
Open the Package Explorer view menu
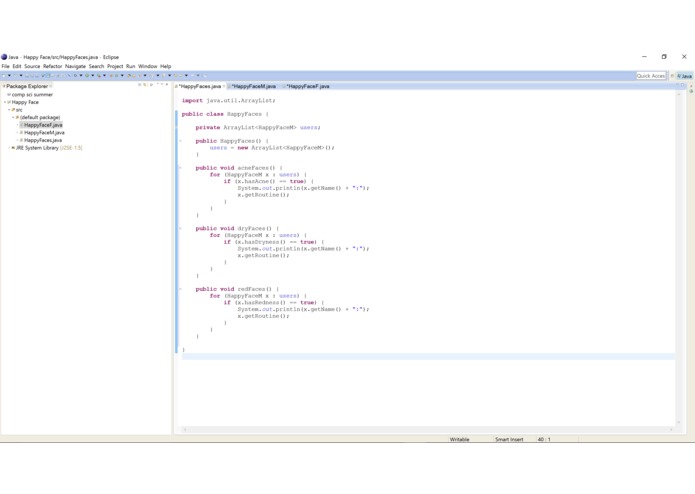click(x=151, y=84)
